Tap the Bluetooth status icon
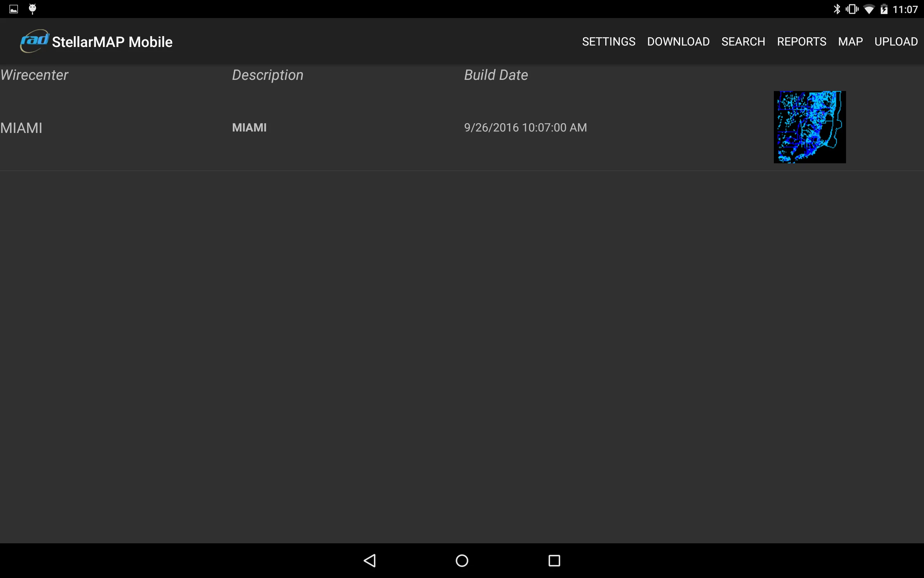The image size is (924, 578). click(x=837, y=9)
